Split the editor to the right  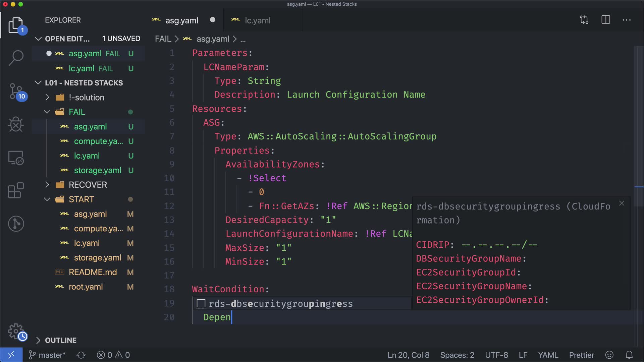click(x=606, y=20)
